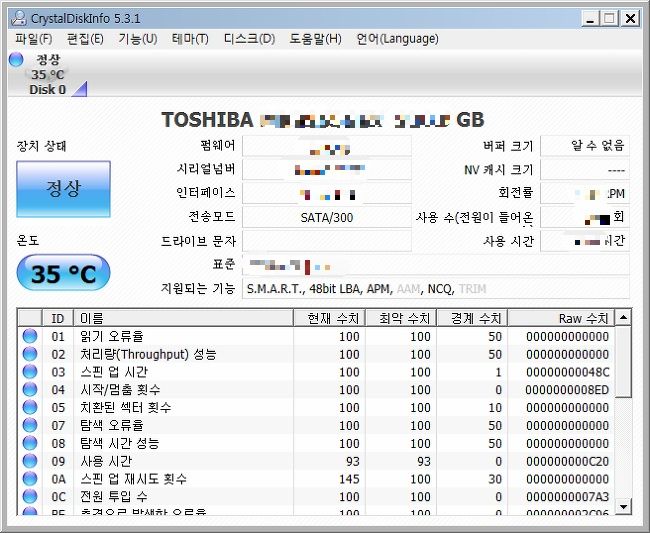Viewport: 650px width, 533px height.
Task: Click raw value 00000000048C
Action: pyautogui.click(x=568, y=372)
